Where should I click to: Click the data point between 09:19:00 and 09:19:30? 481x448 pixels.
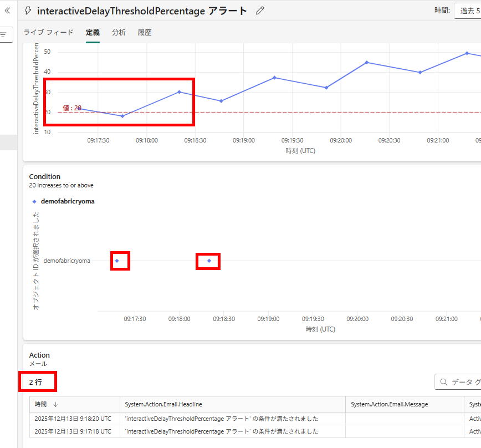pos(274,78)
